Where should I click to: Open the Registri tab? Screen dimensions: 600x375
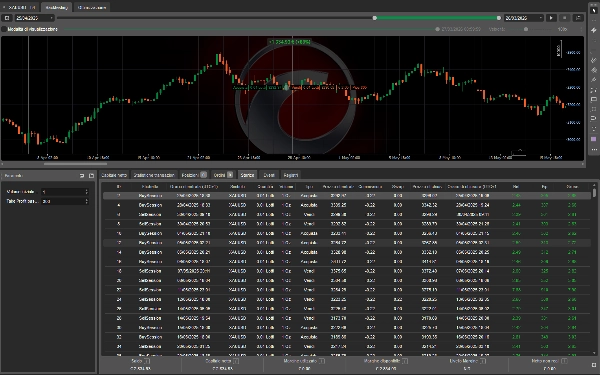click(x=291, y=175)
